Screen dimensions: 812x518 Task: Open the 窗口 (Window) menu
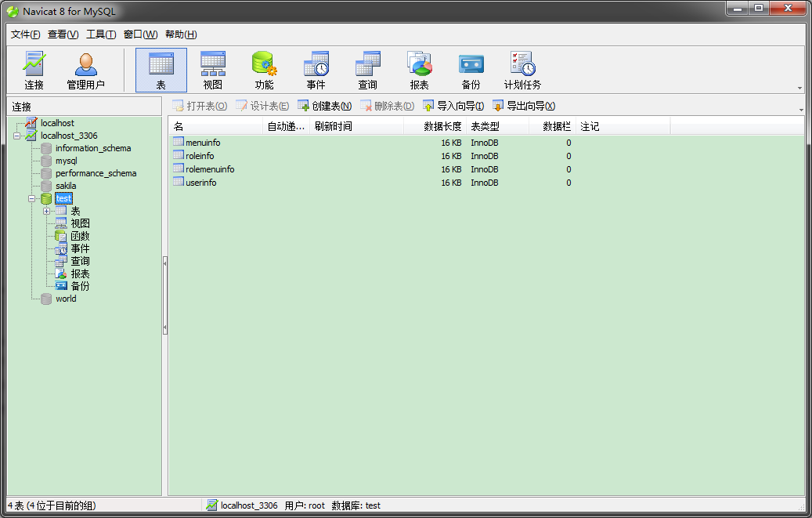140,34
